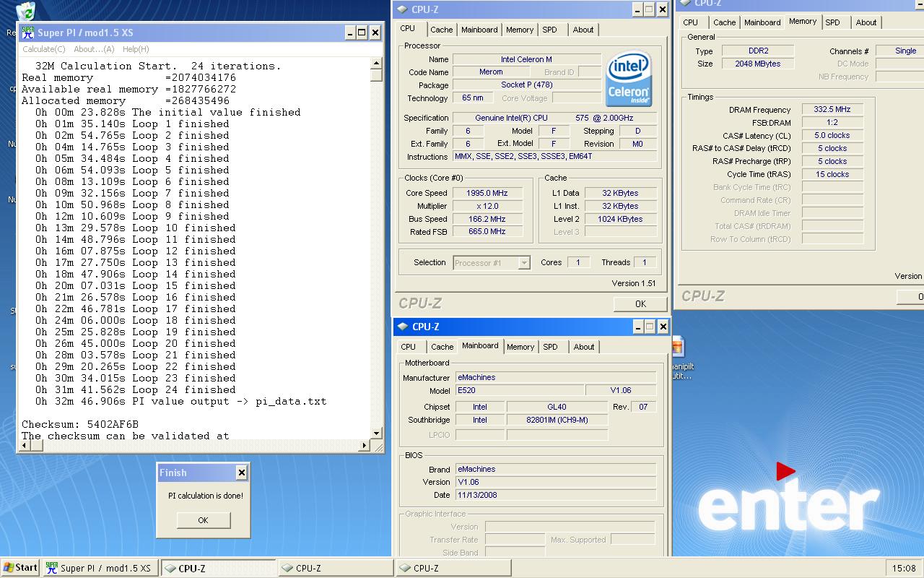The height and width of the screenshot is (578, 924).
Task: Activate first CPU-Z taskbar button
Action: (x=218, y=568)
